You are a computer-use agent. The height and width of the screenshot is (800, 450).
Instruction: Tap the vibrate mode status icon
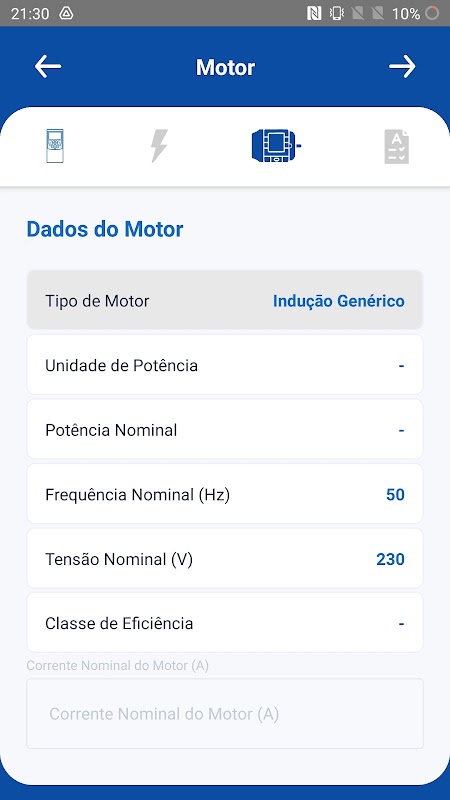(x=337, y=13)
